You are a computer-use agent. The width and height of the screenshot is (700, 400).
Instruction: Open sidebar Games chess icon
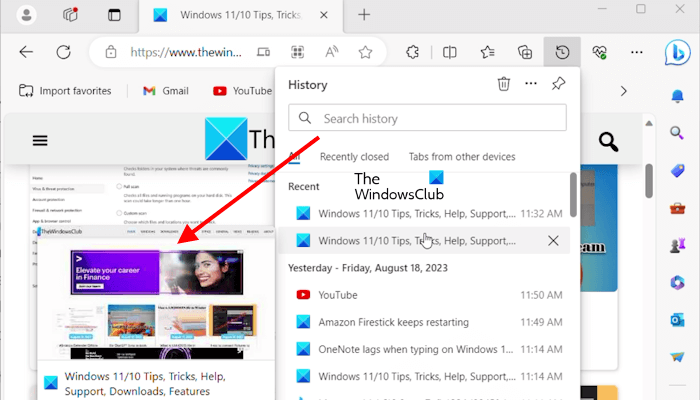point(677,245)
